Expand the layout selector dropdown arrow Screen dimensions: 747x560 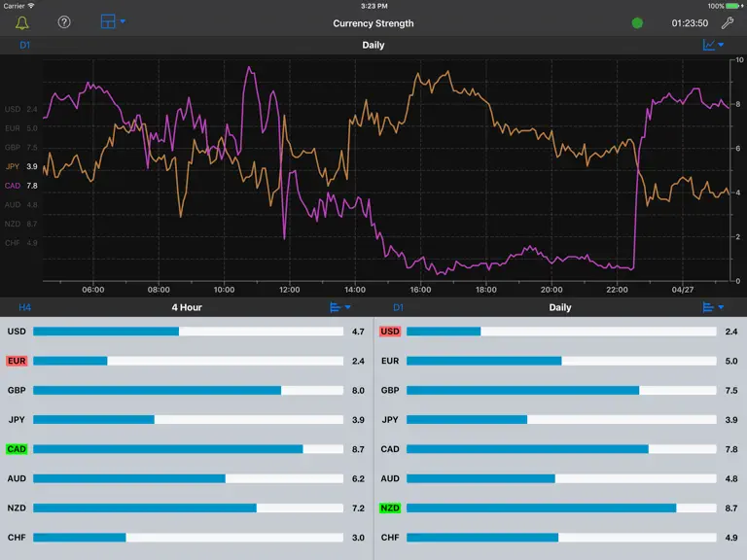click(123, 21)
